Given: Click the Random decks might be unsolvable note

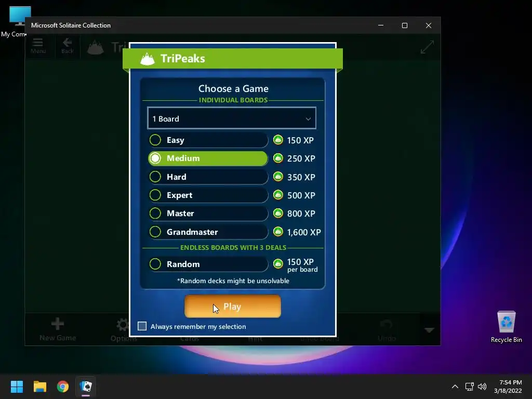Looking at the screenshot, I should click(233, 281).
